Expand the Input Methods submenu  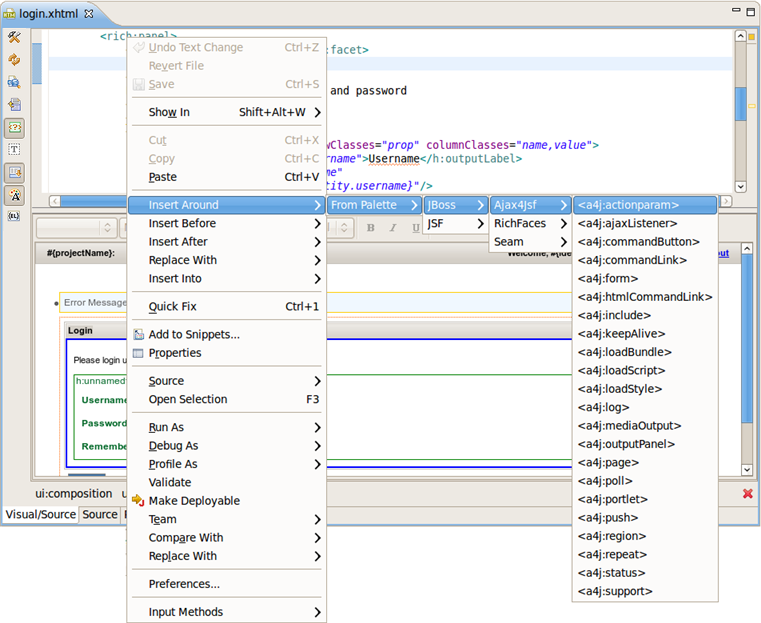coord(227,612)
